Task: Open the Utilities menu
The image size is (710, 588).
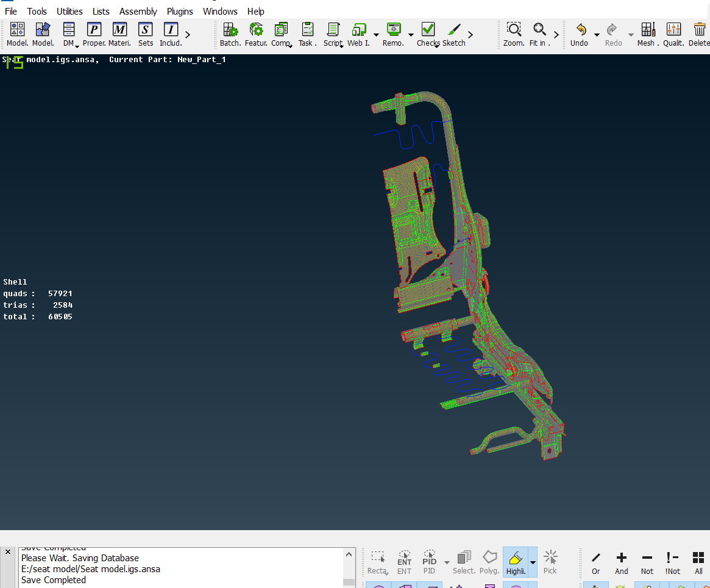Action: pos(69,11)
